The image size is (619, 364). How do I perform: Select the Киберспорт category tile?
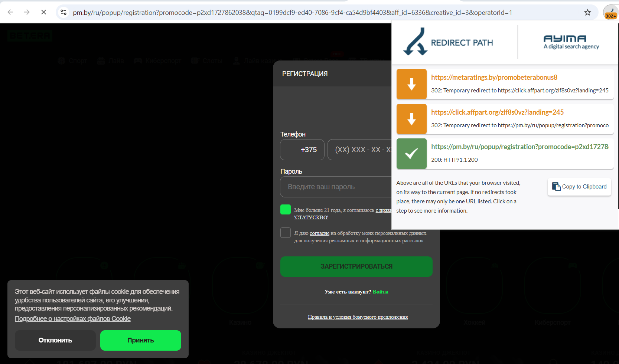coord(553,292)
